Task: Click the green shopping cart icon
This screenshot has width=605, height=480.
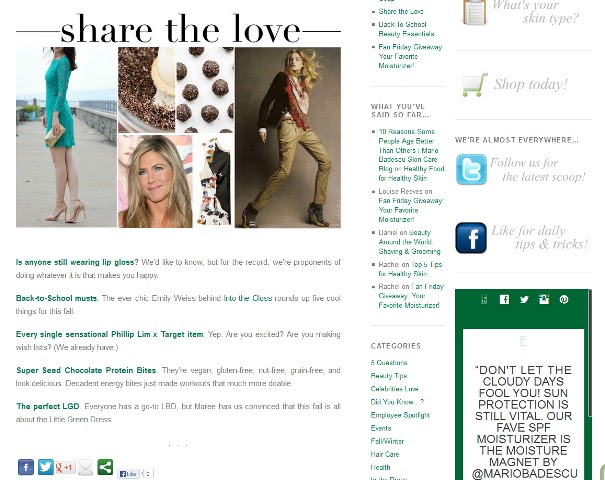Action: pyautogui.click(x=474, y=85)
